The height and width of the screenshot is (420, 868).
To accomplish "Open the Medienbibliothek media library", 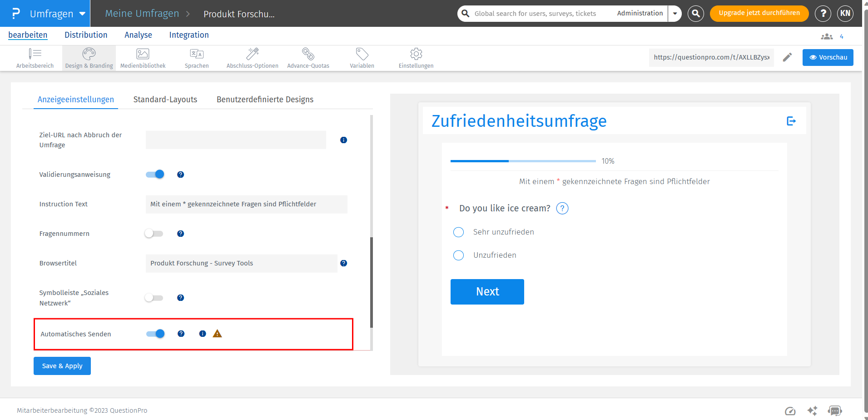I will click(x=143, y=58).
